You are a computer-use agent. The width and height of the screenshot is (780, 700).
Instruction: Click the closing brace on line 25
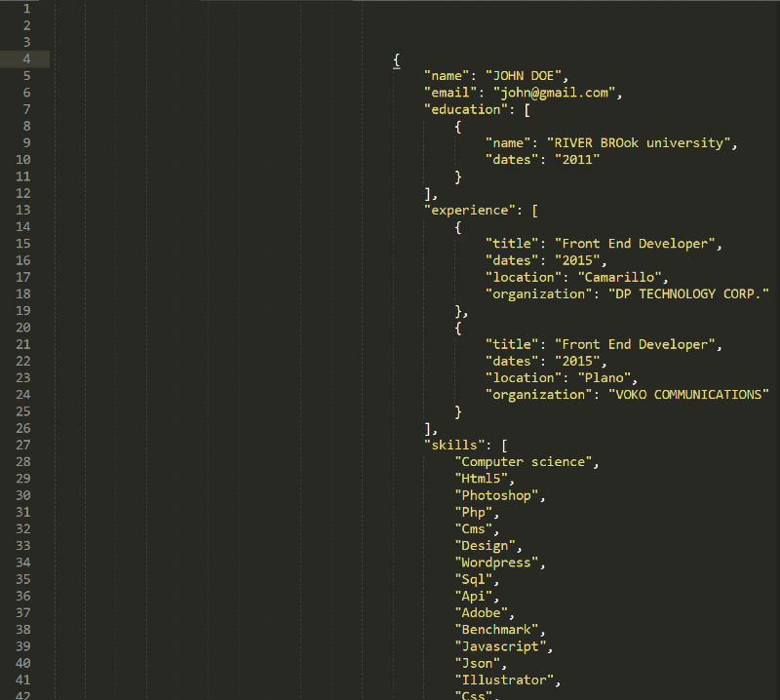pos(458,412)
